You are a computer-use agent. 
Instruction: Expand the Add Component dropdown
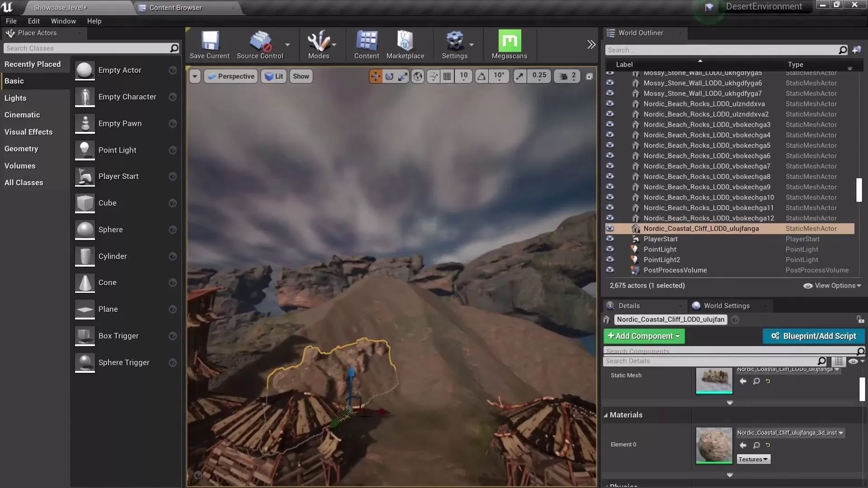pos(643,336)
